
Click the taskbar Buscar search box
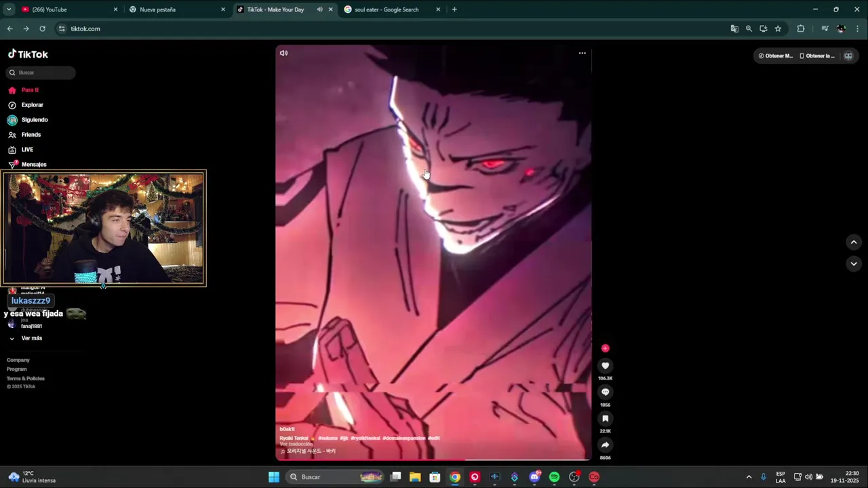click(335, 477)
